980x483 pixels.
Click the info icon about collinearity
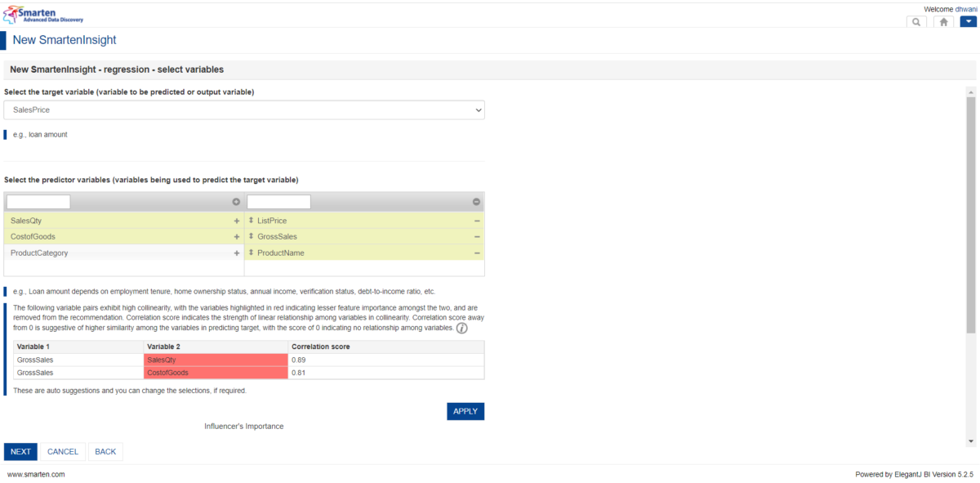coord(461,329)
